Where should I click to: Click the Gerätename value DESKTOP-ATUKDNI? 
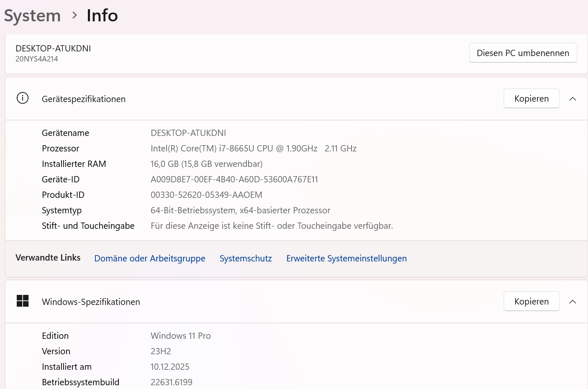click(188, 133)
